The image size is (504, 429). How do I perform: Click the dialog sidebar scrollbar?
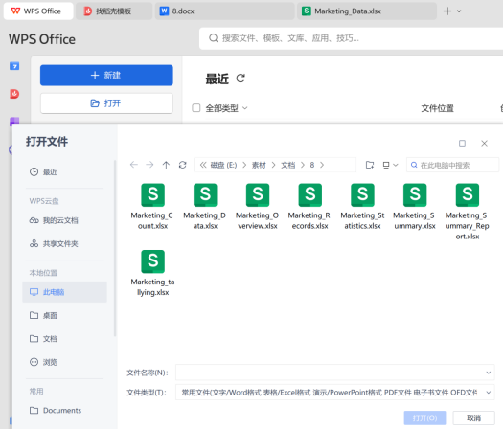pyautogui.click(x=115, y=248)
